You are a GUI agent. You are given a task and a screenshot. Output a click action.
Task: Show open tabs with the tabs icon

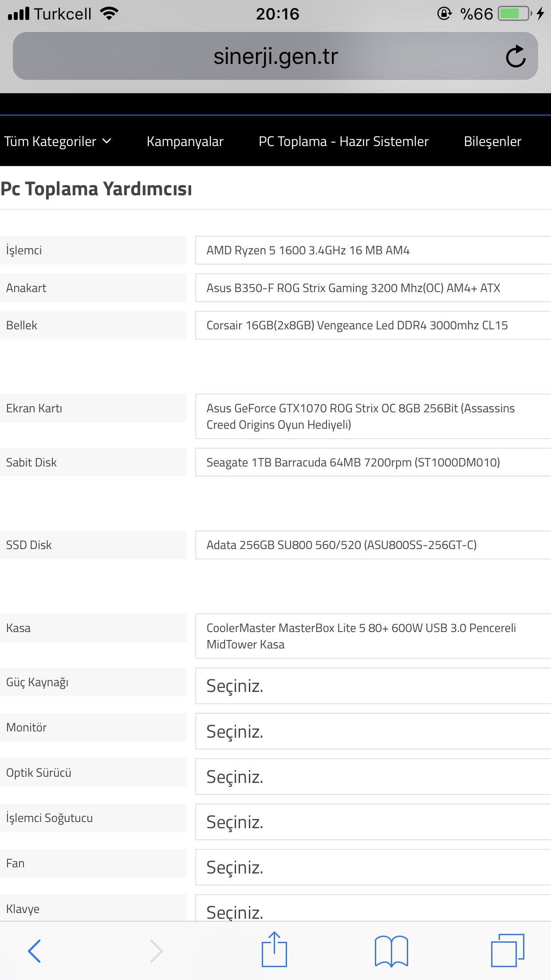coord(508,951)
